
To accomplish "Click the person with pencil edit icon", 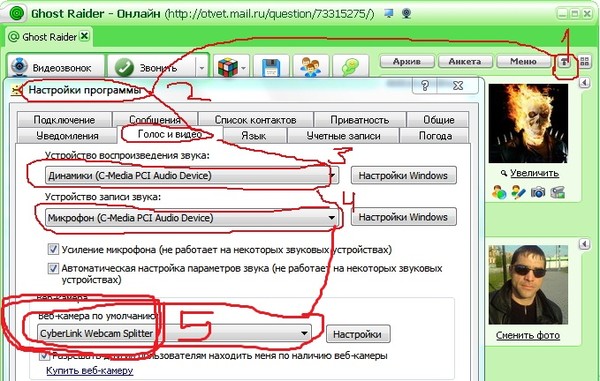I will coord(518,192).
